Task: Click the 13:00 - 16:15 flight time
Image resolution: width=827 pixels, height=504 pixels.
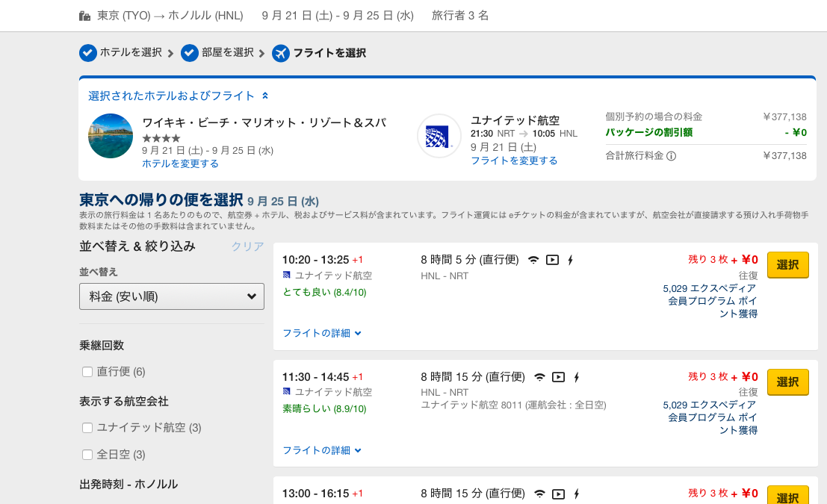Action: point(315,494)
